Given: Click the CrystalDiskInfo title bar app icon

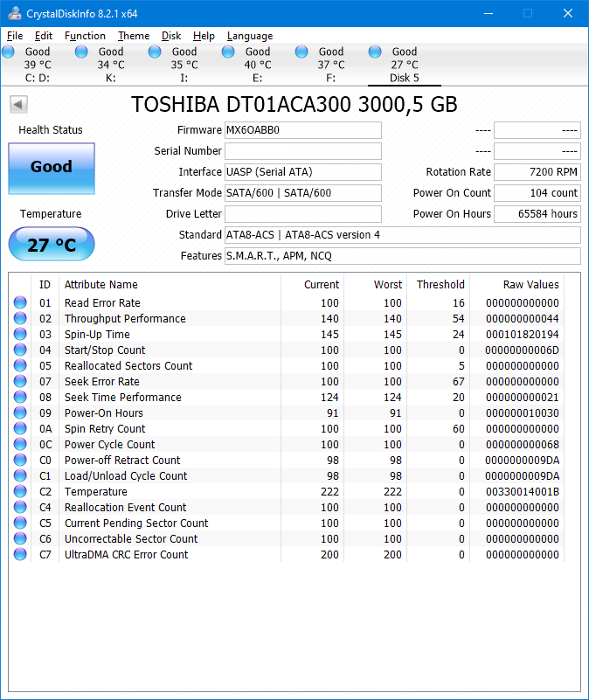Looking at the screenshot, I should point(14,13).
